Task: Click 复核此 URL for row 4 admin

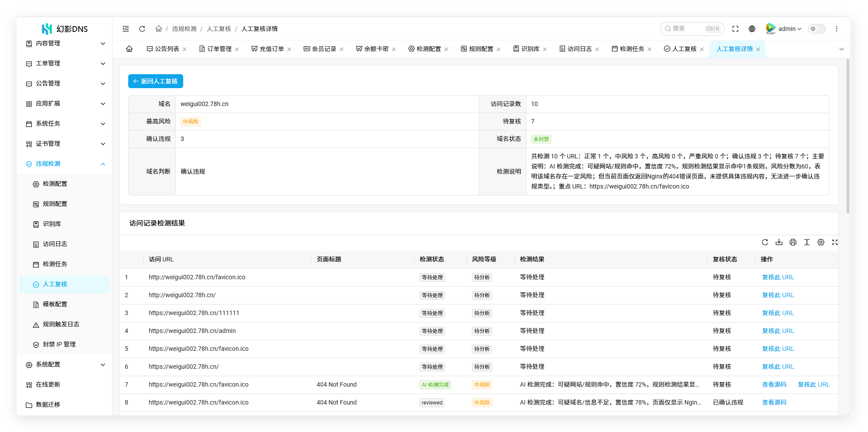Action: pos(778,331)
